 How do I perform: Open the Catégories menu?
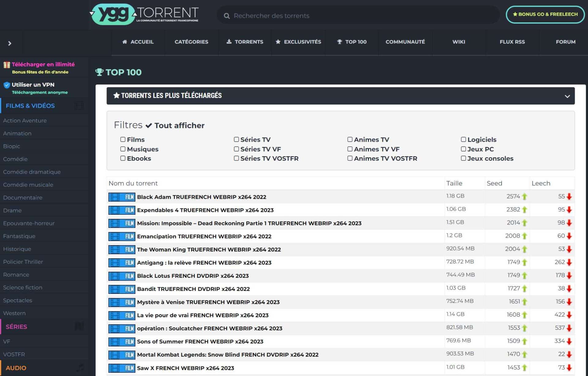pos(191,42)
